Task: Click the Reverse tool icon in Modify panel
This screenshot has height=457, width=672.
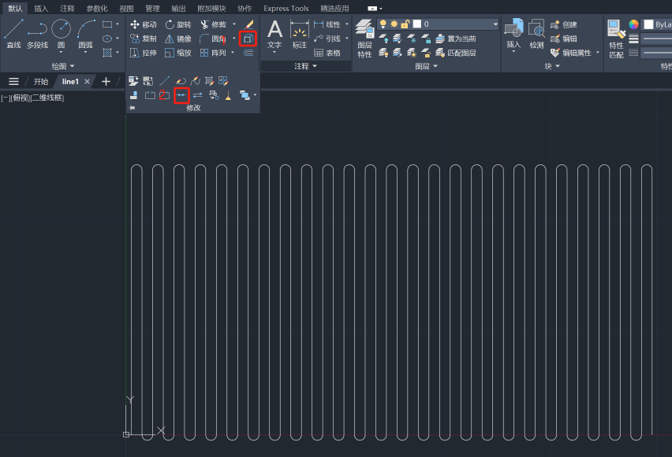Action: (x=197, y=95)
